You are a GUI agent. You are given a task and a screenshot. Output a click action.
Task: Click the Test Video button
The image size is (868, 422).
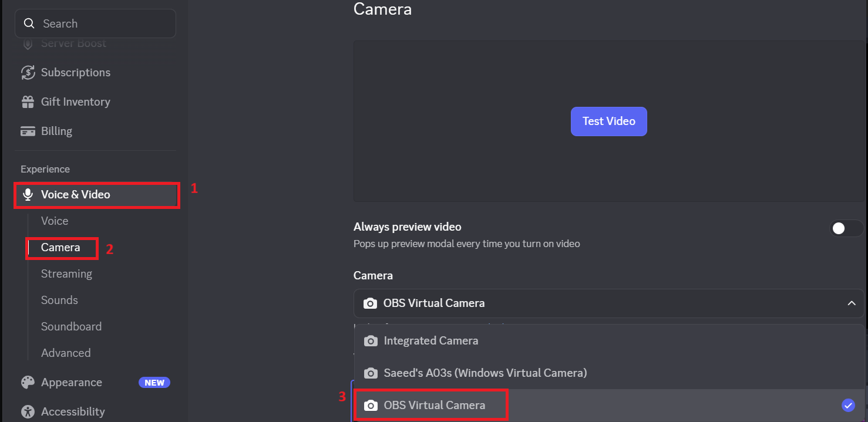608,121
